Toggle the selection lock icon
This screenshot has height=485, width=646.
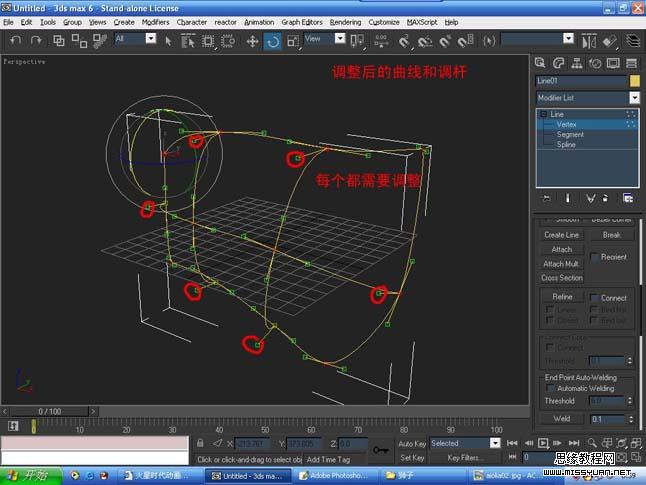[200, 443]
